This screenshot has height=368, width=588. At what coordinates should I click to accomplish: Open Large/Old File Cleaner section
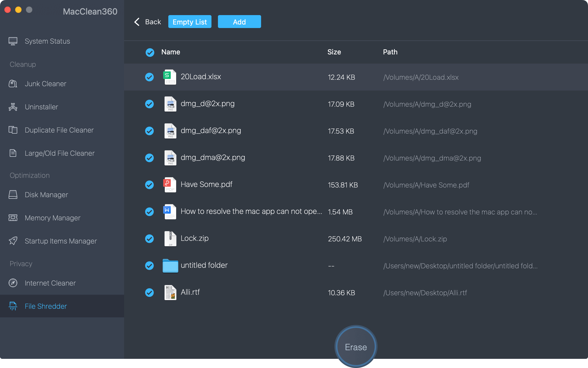(60, 153)
